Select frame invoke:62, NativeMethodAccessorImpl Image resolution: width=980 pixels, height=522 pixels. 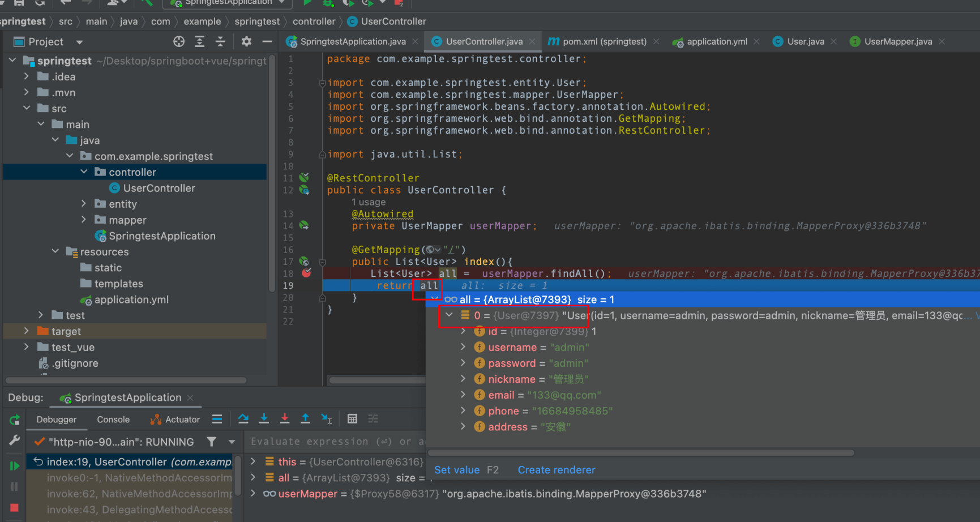[x=139, y=494]
